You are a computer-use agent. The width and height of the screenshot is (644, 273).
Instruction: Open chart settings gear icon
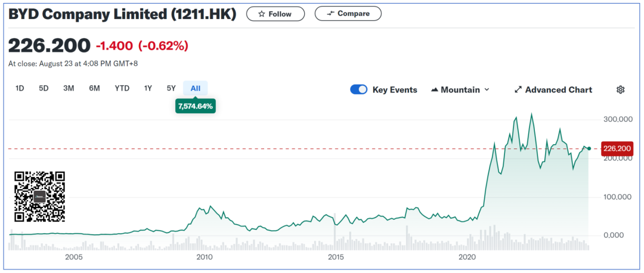point(620,89)
